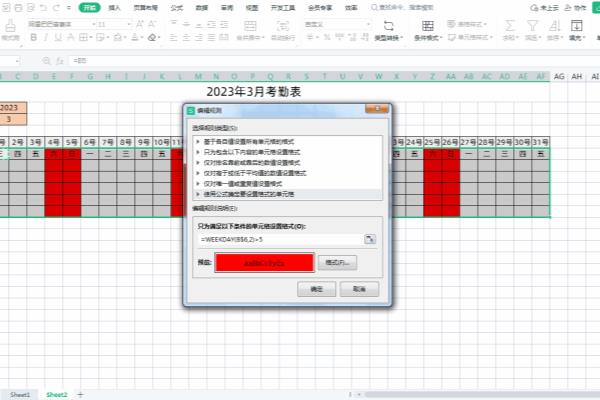
Task: Click the range selector icon in dialog
Action: pos(370,239)
